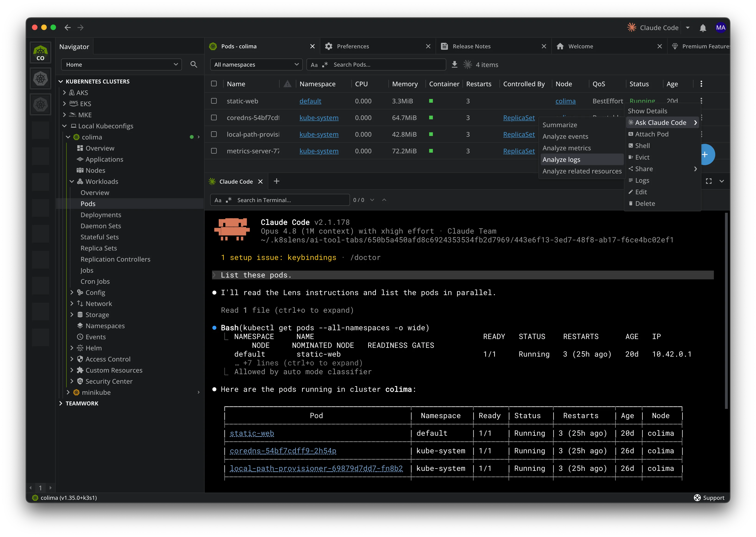Choose Delete from the pod menu
This screenshot has height=537, width=756.
pyautogui.click(x=662, y=204)
